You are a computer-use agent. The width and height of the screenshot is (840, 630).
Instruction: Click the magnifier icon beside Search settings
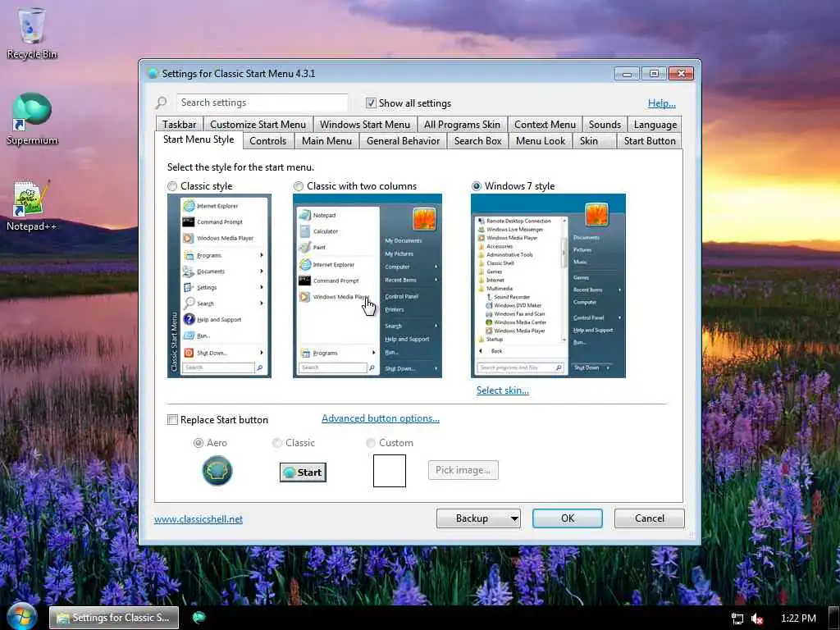[x=162, y=103]
